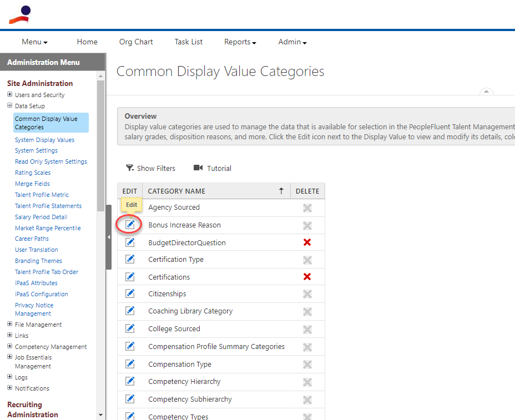Click disabled delete icon for College Sourced
This screenshot has width=515, height=420.
307,330
